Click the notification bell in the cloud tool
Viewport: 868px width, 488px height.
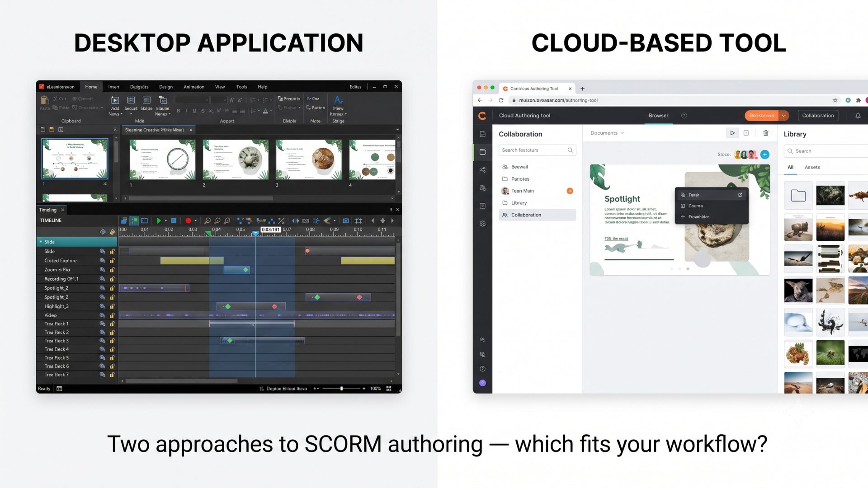click(858, 116)
